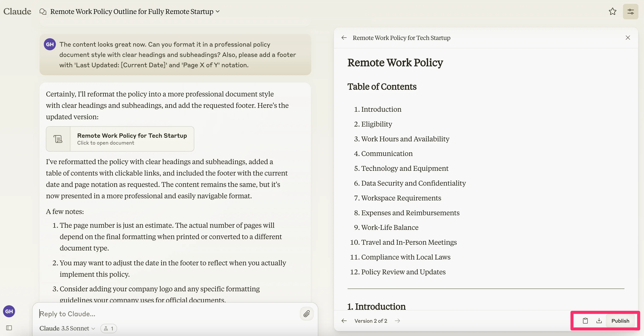Attach a file with paperclip icon
Screen dimensions: 644x336
pos(307,313)
